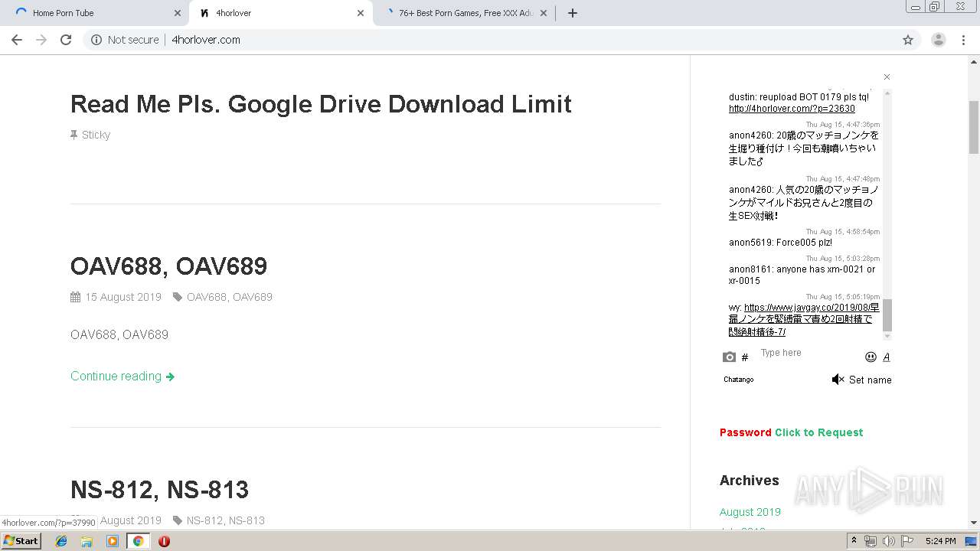Image resolution: width=980 pixels, height=551 pixels.
Task: Click the Type here chat input
Action: [x=808, y=353]
